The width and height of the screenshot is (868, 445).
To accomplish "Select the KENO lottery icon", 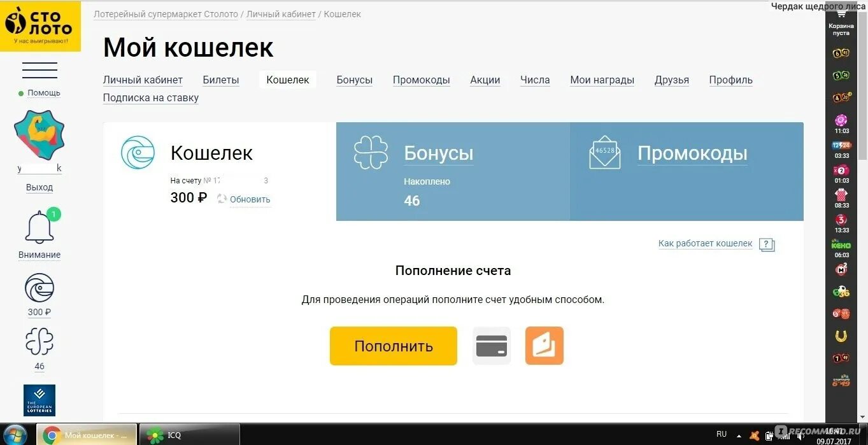I will coord(841,245).
